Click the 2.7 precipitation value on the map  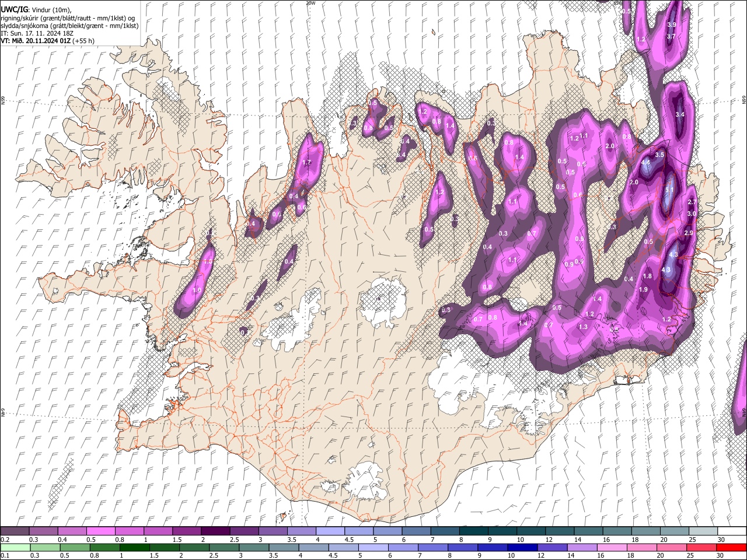[x=692, y=202]
